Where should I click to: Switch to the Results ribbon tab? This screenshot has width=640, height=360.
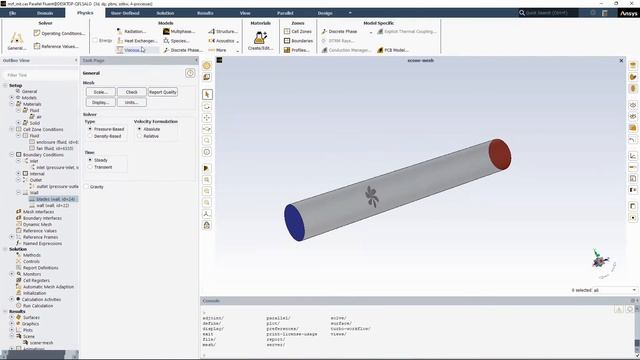(x=205, y=13)
